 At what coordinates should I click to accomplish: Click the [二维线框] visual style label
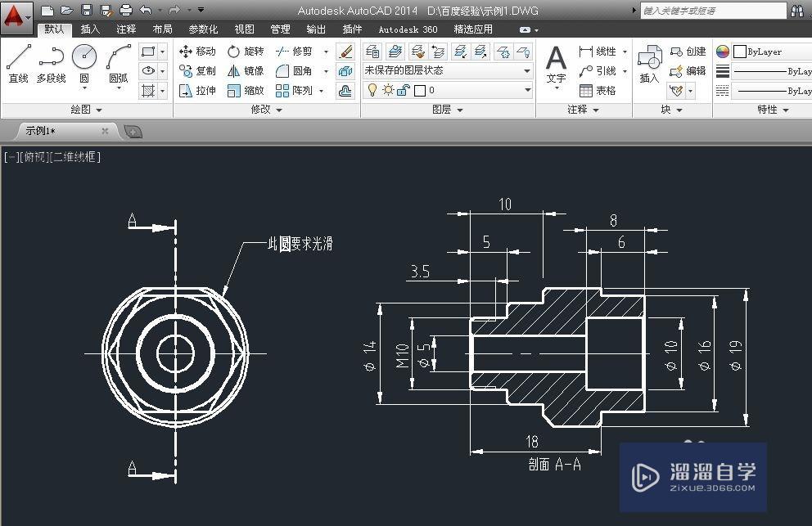click(x=75, y=156)
